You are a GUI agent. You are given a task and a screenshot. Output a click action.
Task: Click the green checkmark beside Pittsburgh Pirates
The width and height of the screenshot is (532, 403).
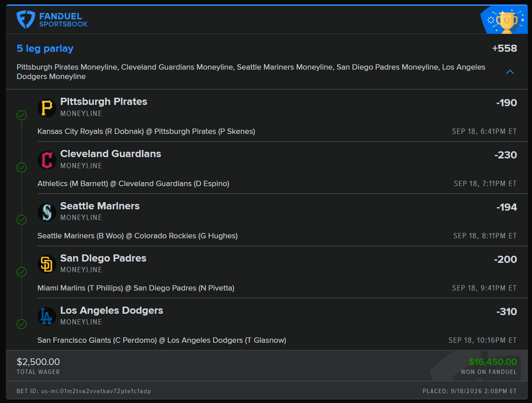(22, 115)
